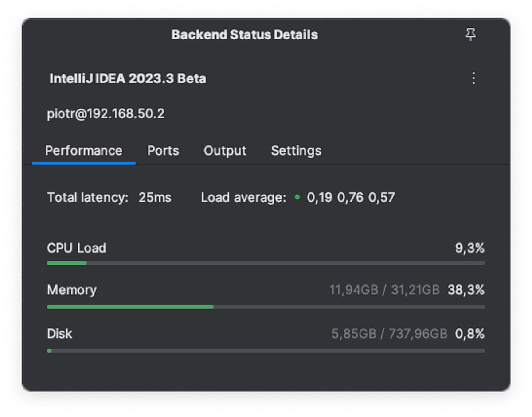Viewport: 532px width, 417px height.
Task: Click the Memory usage progress bar
Action: (x=266, y=307)
